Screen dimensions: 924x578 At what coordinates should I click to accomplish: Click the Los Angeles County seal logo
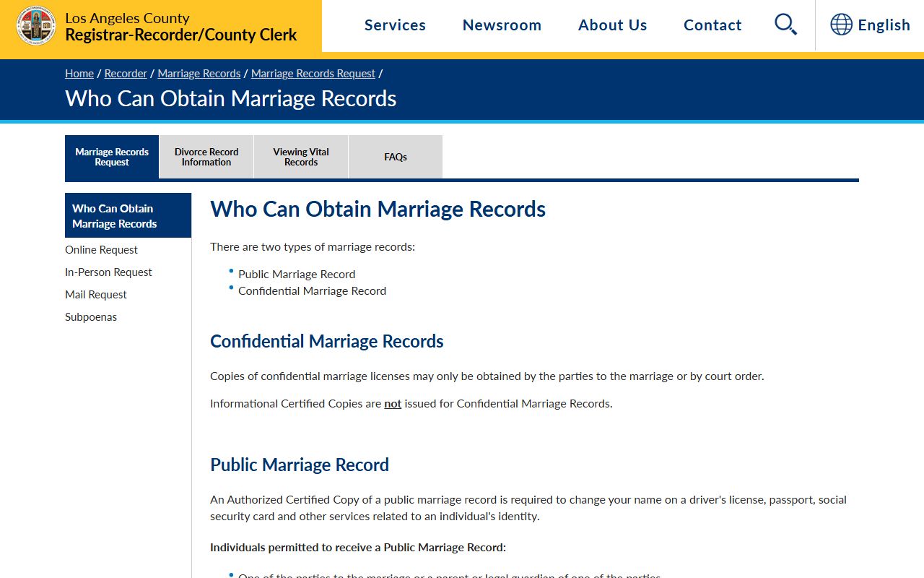tap(36, 25)
